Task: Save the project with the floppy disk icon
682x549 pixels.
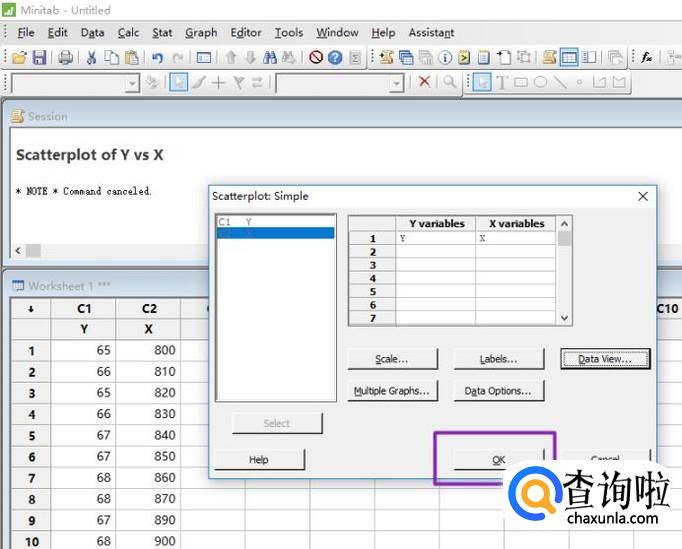Action: click(39, 57)
